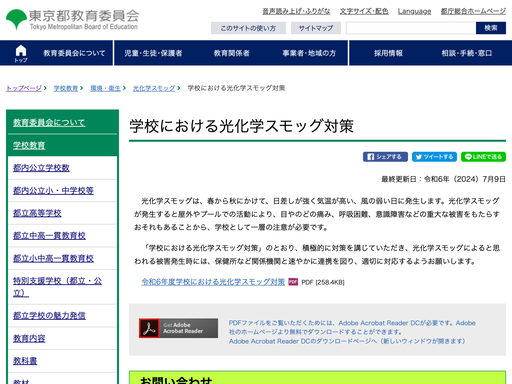Open the 事業者・地域の方 navigation menu

[309, 53]
